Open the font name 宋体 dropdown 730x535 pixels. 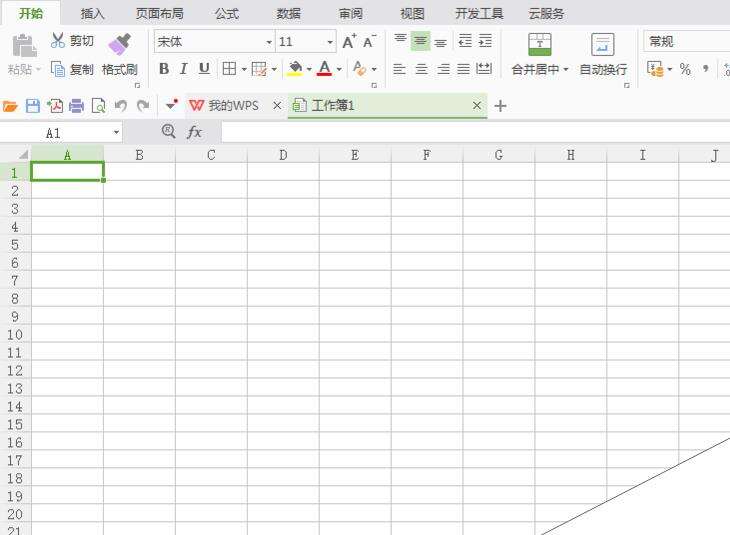pyautogui.click(x=269, y=42)
